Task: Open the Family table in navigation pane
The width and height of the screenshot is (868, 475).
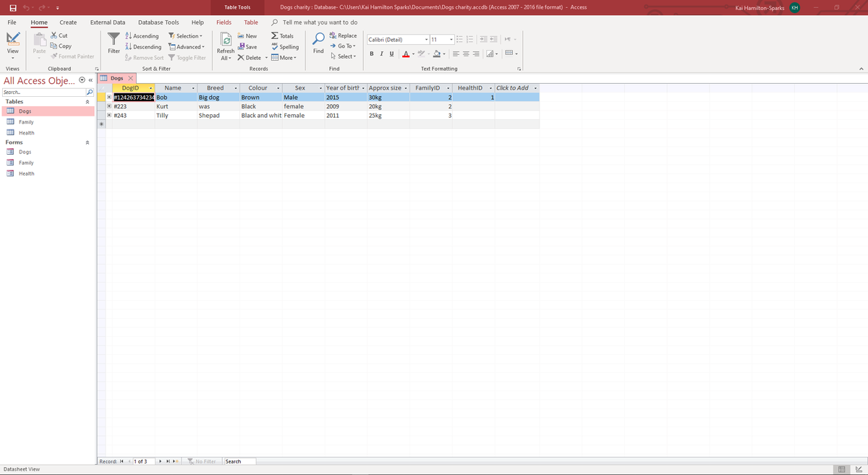Action: (25, 122)
